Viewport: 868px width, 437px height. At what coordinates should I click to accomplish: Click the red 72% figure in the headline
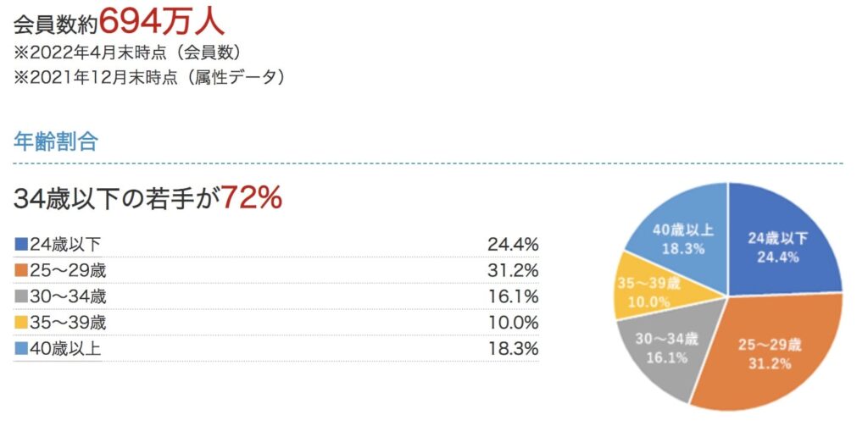tap(251, 198)
